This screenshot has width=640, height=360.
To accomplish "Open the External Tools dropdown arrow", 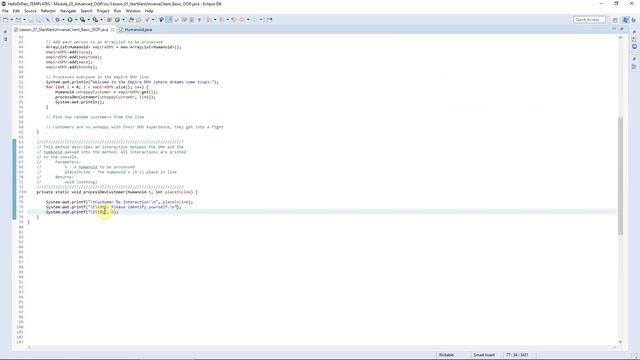I will coord(101,20).
